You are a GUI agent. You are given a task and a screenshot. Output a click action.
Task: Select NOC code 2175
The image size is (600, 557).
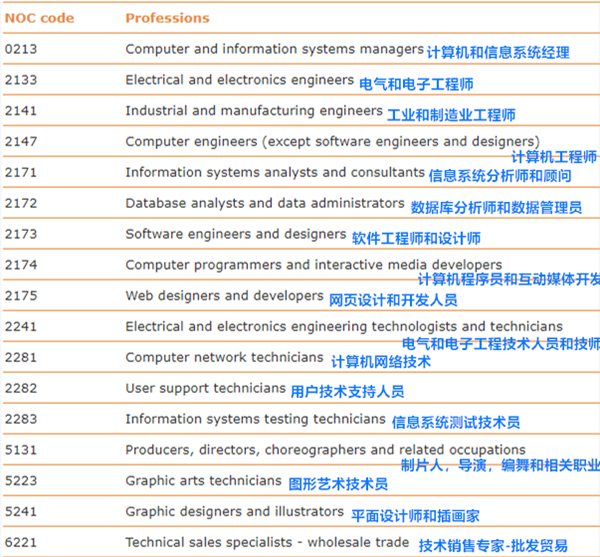pyautogui.click(x=20, y=296)
